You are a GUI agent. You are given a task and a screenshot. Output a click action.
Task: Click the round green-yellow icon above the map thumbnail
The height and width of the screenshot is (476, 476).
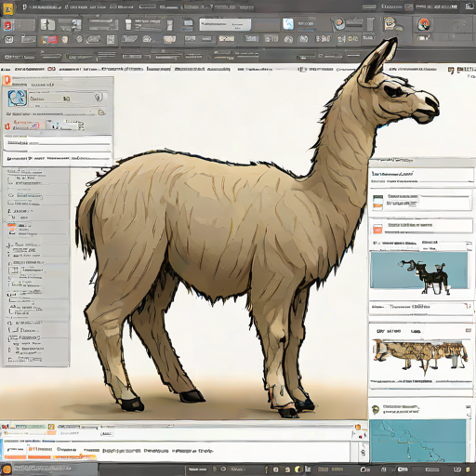(x=376, y=410)
